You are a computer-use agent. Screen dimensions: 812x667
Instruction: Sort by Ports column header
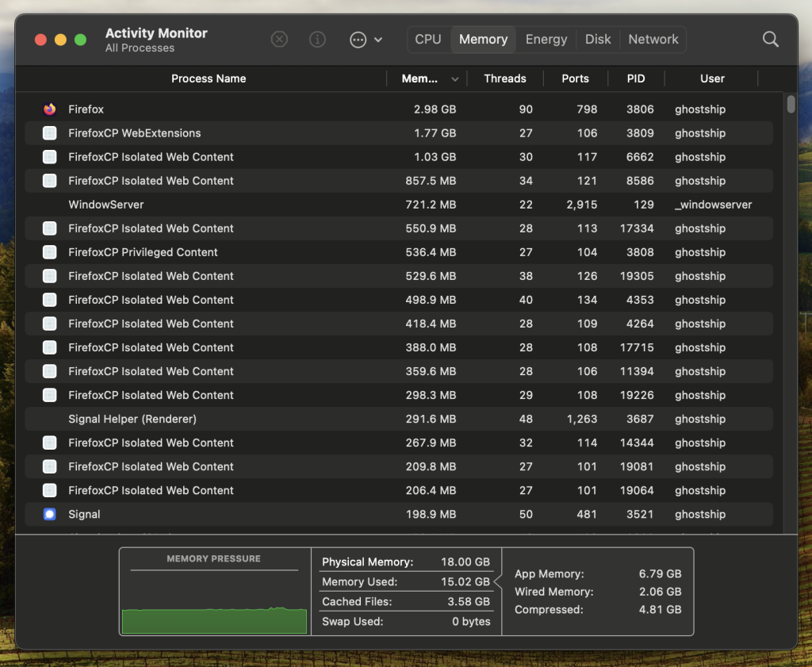[x=576, y=79]
